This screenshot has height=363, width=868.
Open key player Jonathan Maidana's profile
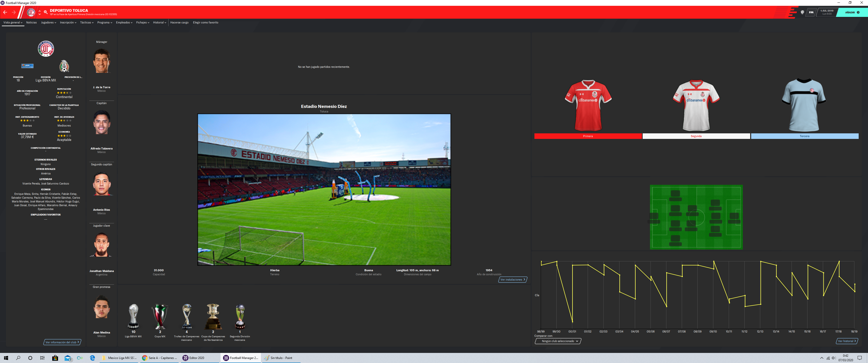(x=101, y=271)
